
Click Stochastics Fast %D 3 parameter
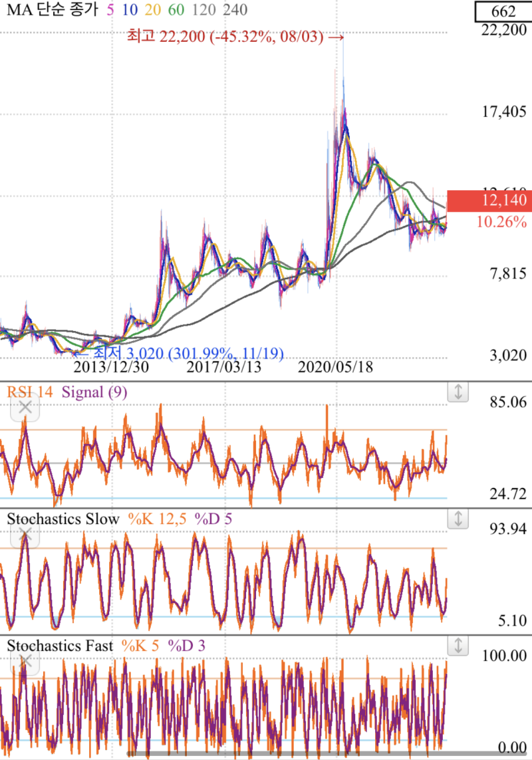click(x=187, y=646)
